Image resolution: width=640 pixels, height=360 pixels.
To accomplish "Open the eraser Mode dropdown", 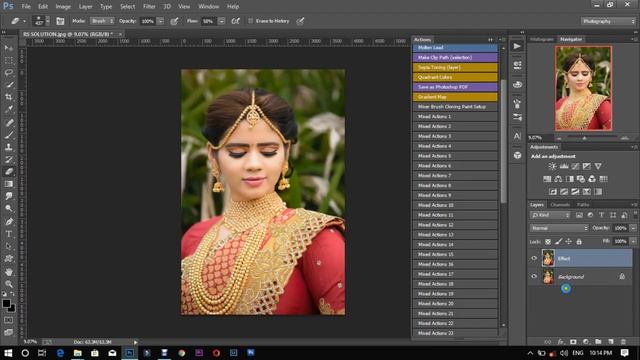I will 102,21.
